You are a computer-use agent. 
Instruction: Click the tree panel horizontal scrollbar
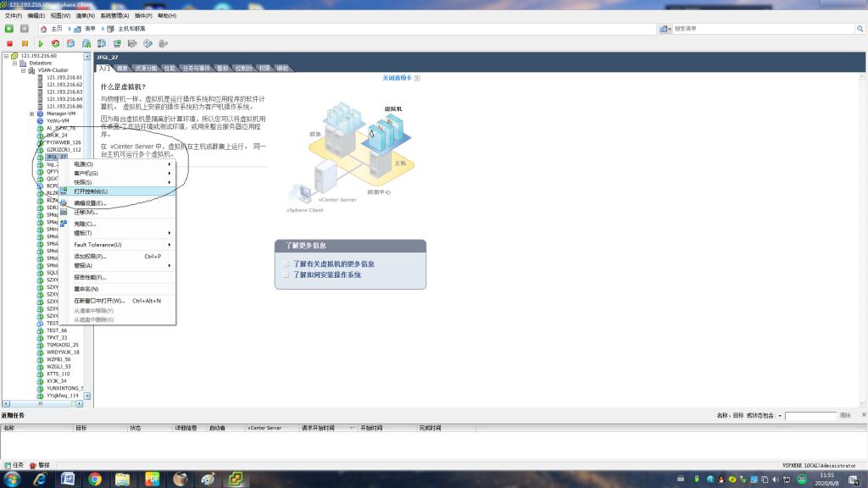pos(42,404)
